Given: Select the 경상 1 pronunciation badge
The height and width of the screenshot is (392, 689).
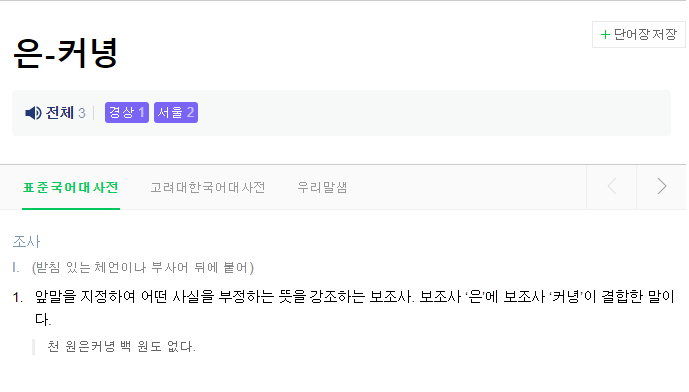Looking at the screenshot, I should click(127, 113).
